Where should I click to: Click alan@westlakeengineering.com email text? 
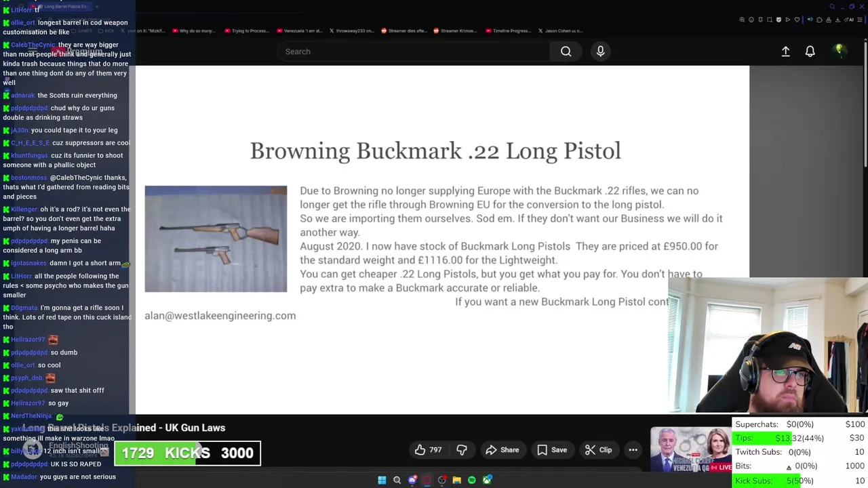(x=220, y=315)
